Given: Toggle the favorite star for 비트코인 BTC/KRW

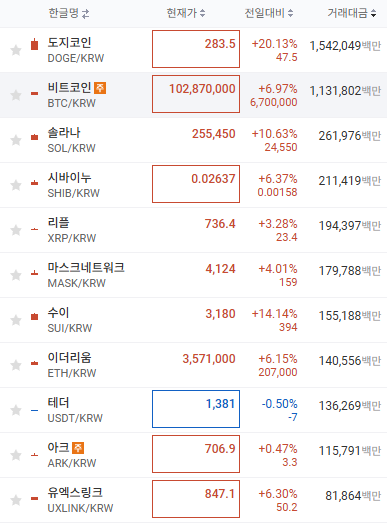Looking at the screenshot, I should 16,95.
